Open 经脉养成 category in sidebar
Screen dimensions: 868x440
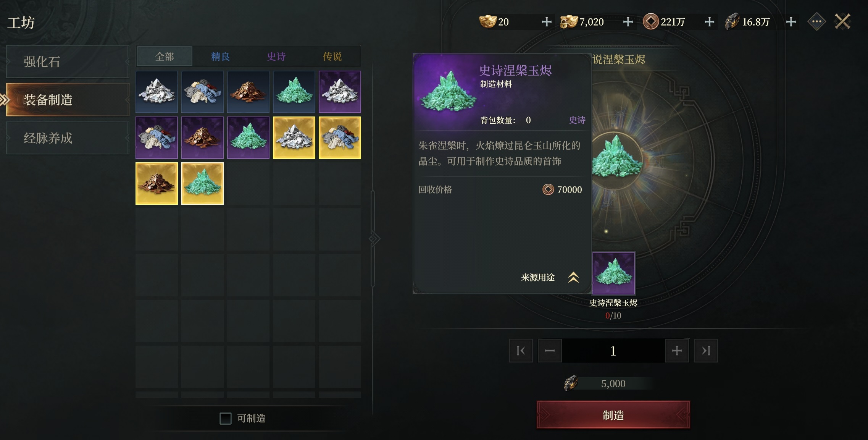[x=68, y=138]
